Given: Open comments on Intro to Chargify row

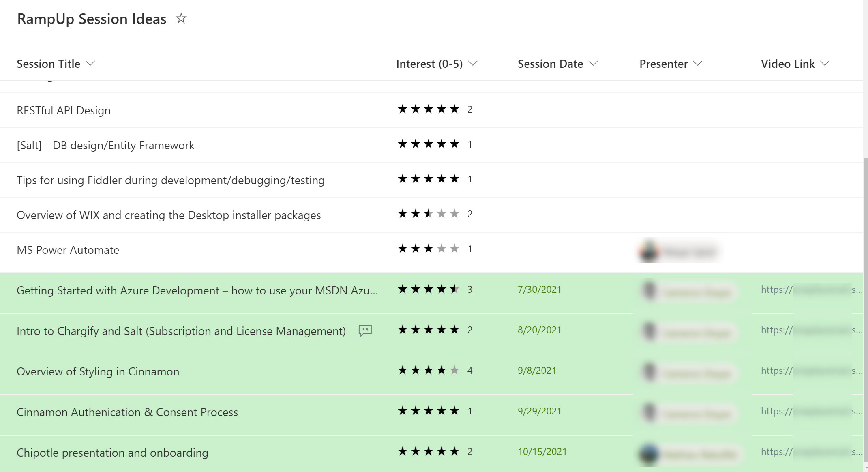Looking at the screenshot, I should point(365,330).
